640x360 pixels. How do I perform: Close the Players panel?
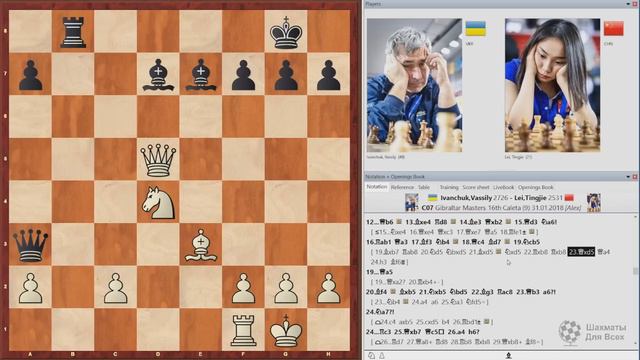(635, 4)
